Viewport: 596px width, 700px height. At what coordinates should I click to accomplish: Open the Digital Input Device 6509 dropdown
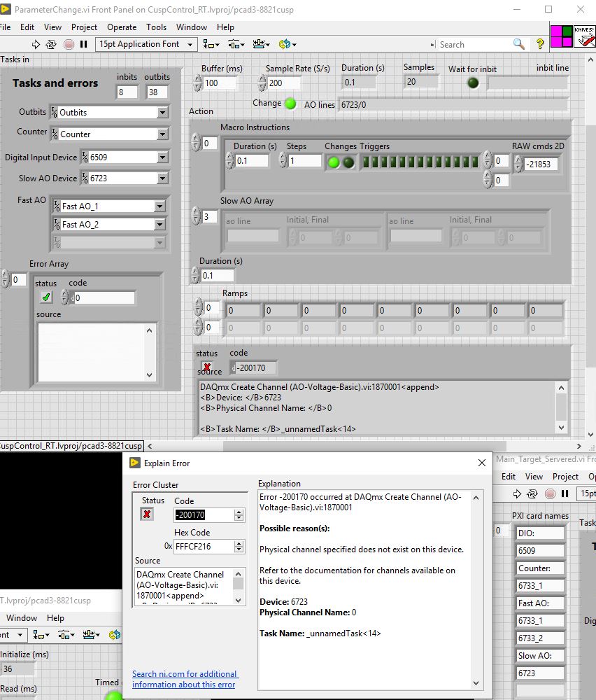tap(162, 157)
